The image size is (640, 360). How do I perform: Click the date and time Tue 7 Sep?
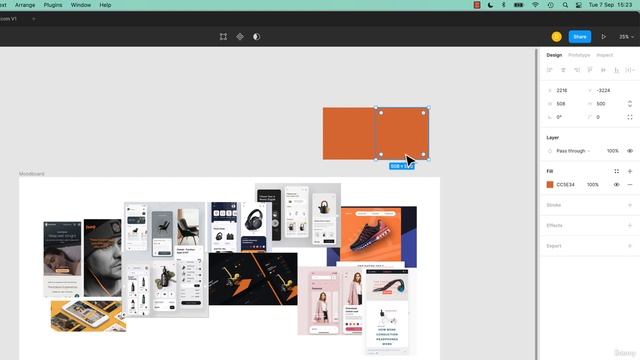click(611, 5)
